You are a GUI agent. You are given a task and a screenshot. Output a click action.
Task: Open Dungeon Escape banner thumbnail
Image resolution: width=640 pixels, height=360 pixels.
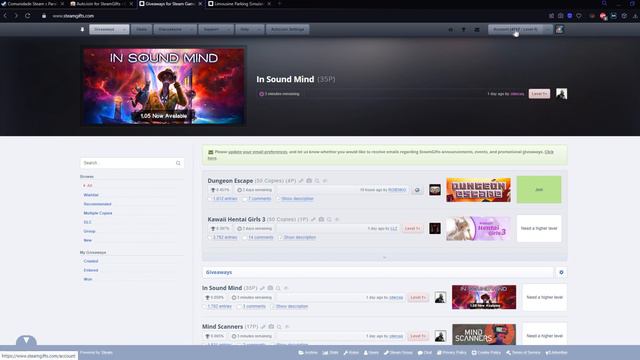[478, 190]
